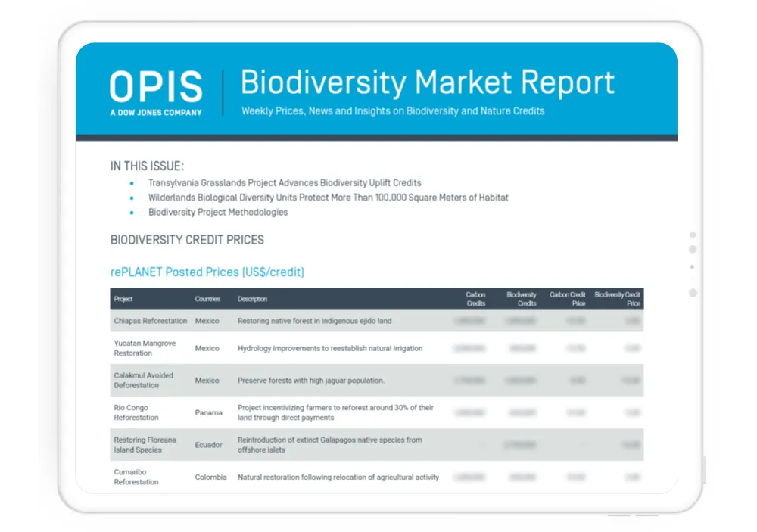This screenshot has width=757, height=532.
Task: Click 'Natural restoration following relocation' description
Action: click(x=338, y=478)
